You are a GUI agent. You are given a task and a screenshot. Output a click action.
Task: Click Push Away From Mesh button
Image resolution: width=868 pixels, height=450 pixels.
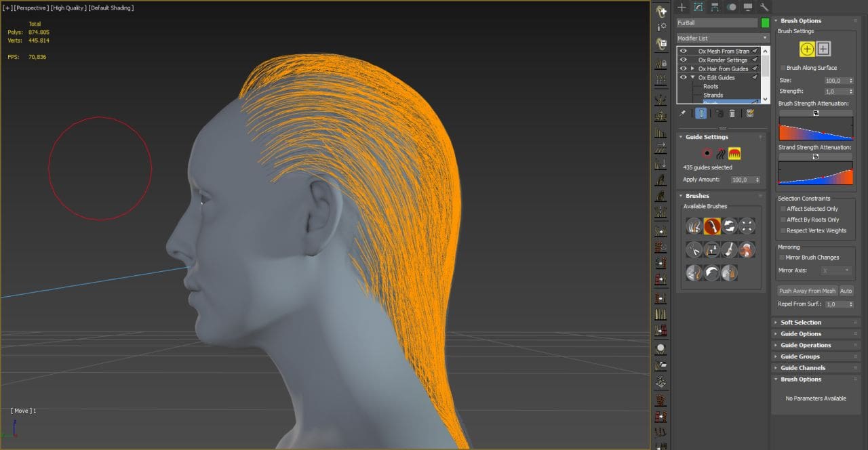[x=807, y=291]
